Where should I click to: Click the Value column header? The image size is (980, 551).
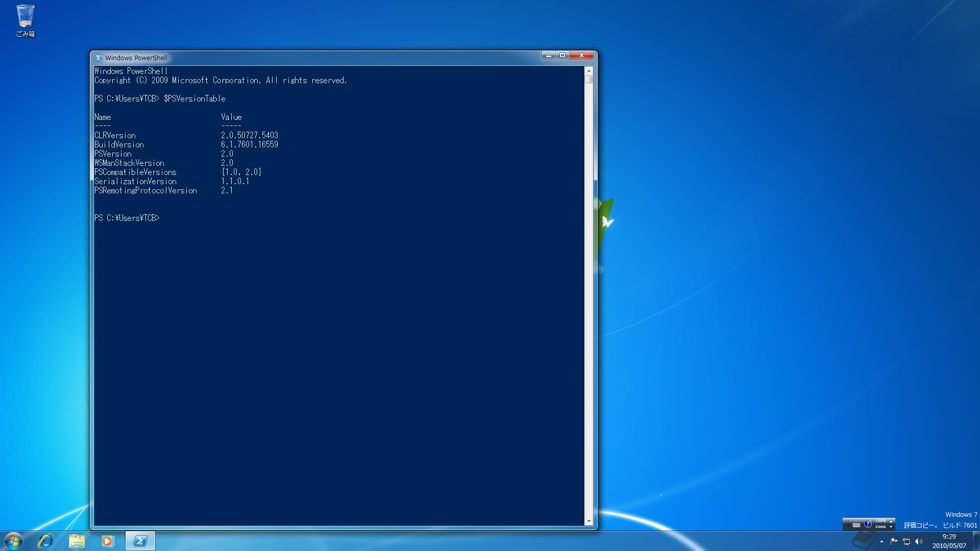point(231,117)
